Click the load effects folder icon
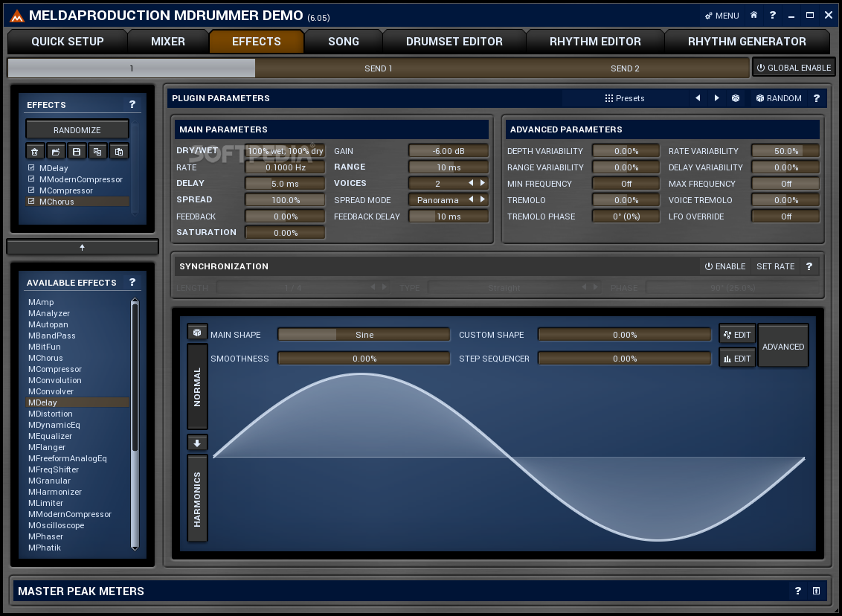The width and height of the screenshot is (842, 616). [x=56, y=152]
